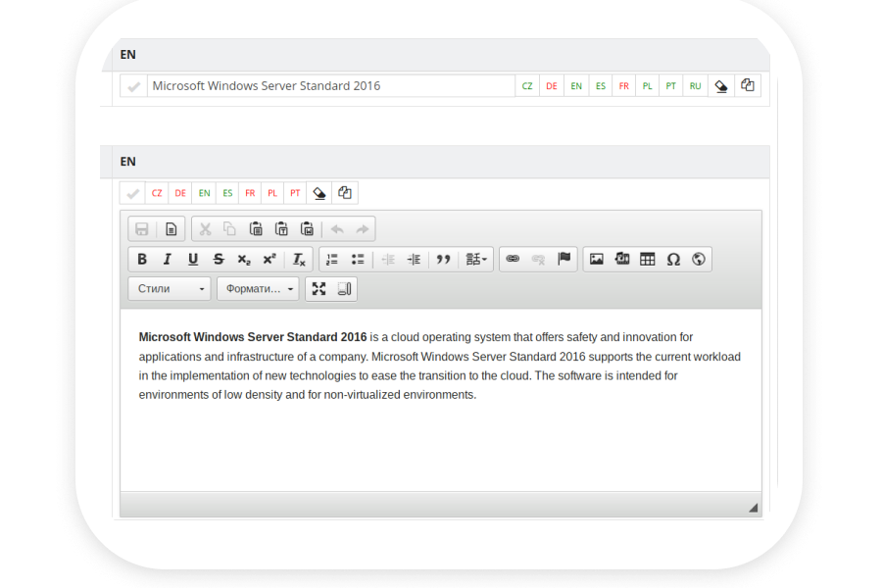Click the globe IFrame icon
Screen dimensions: 882x588
[x=699, y=259]
